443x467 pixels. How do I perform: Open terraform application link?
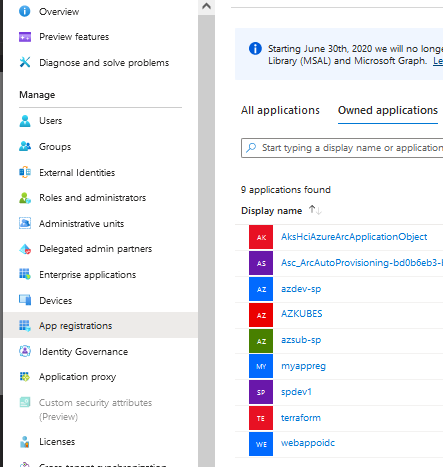coord(301,418)
